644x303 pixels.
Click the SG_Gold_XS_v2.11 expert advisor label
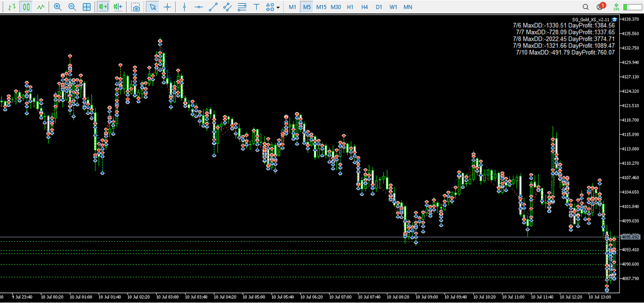tap(591, 19)
